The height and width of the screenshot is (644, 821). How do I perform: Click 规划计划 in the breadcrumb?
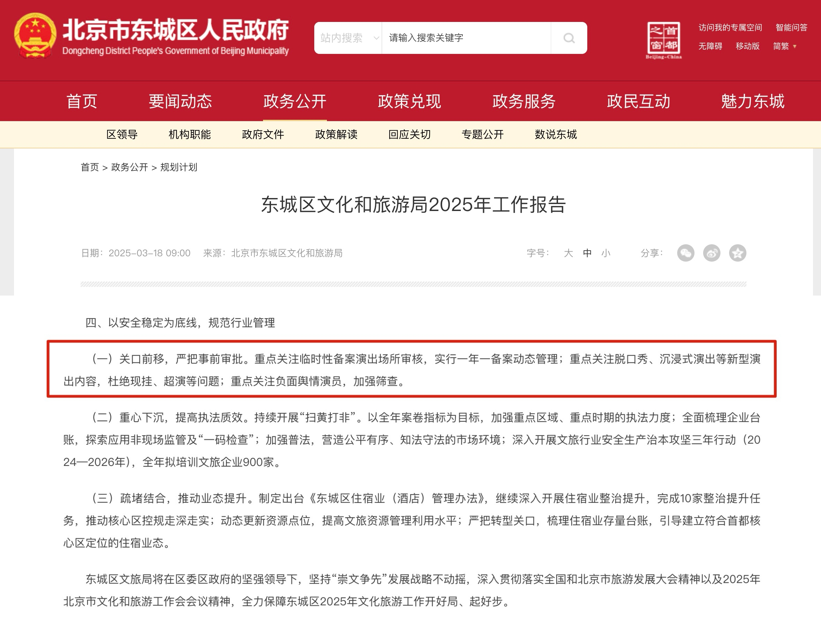[x=178, y=167]
